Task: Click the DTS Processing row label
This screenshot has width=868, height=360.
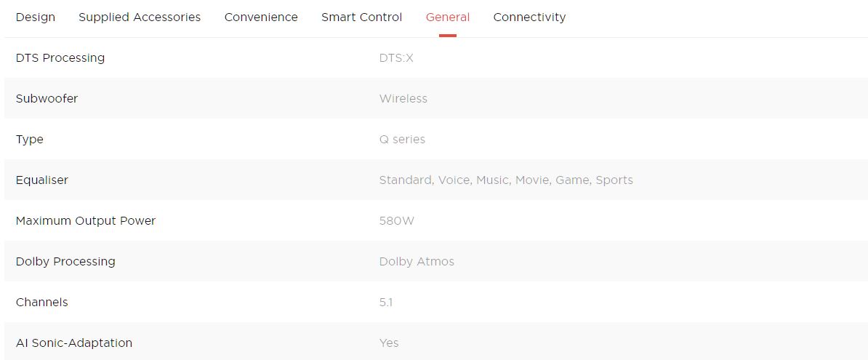Action: point(60,58)
